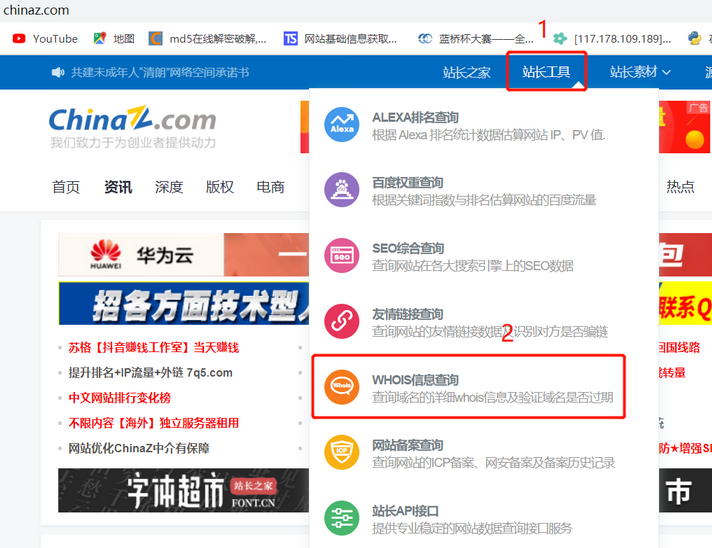Click the 招各方面技术型 blue banner
Image resolution: width=712 pixels, height=548 pixels.
(183, 304)
